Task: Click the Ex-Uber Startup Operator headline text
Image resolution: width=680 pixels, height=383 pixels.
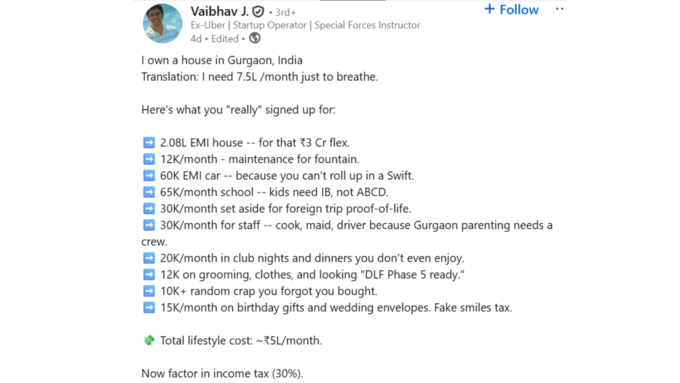Action: 305,25
